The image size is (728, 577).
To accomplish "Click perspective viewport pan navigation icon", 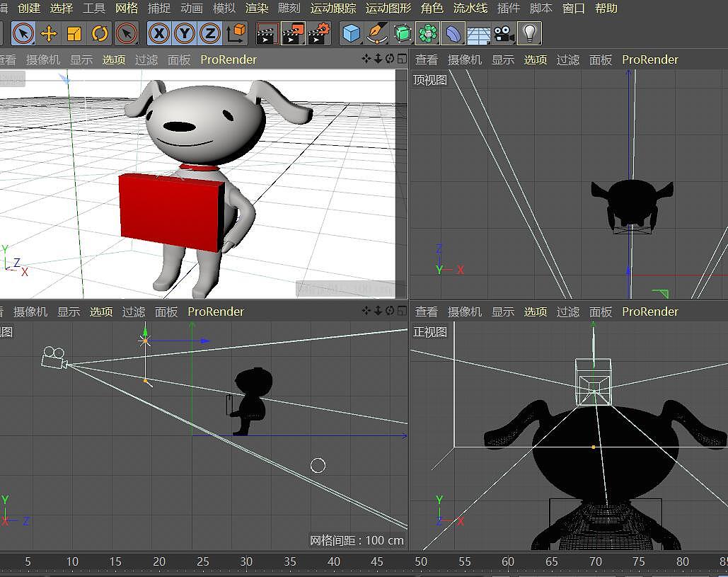I will [x=366, y=59].
